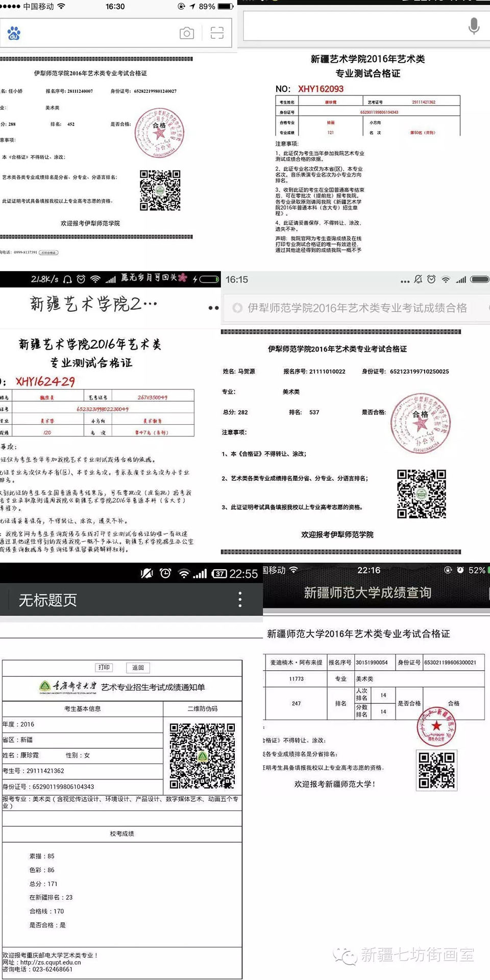Tap the 麦迪楠木·阿布来提 name cell
This screenshot has height=980, width=490.
coord(296,663)
